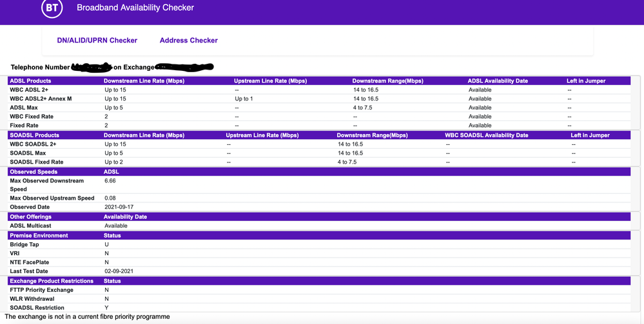Select the Max Observed Upstream Speed label
Viewport: 644px width, 324px height.
coord(52,198)
